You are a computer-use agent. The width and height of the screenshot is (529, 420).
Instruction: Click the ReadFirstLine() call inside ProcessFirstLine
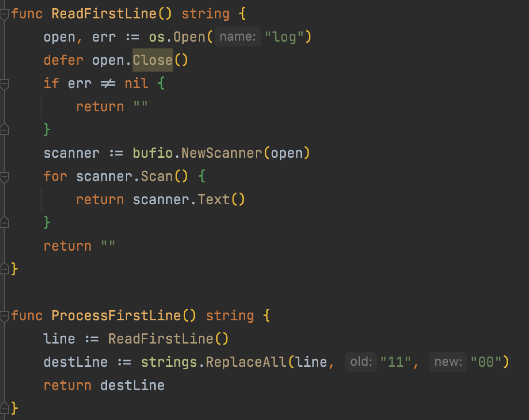(161, 339)
